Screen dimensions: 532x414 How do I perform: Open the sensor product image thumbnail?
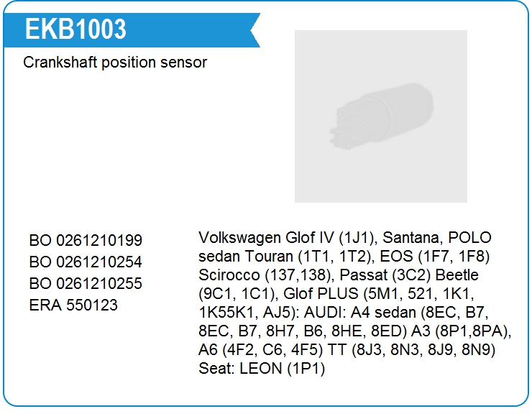pyautogui.click(x=380, y=116)
